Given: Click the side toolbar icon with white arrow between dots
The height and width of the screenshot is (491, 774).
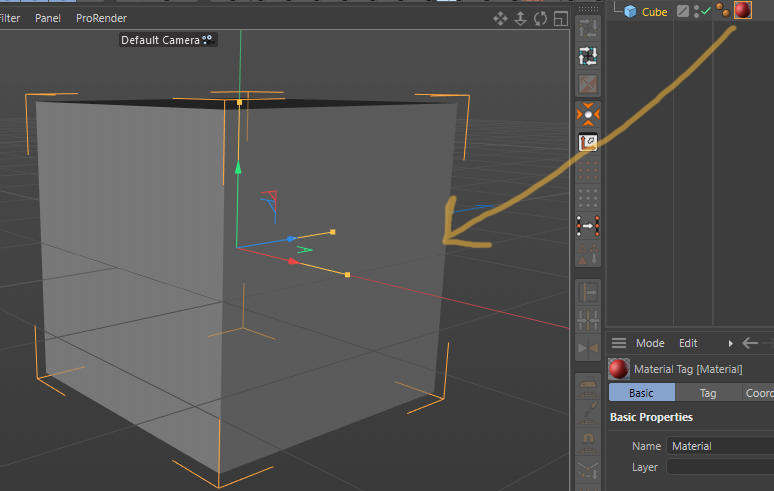Looking at the screenshot, I should click(x=588, y=227).
